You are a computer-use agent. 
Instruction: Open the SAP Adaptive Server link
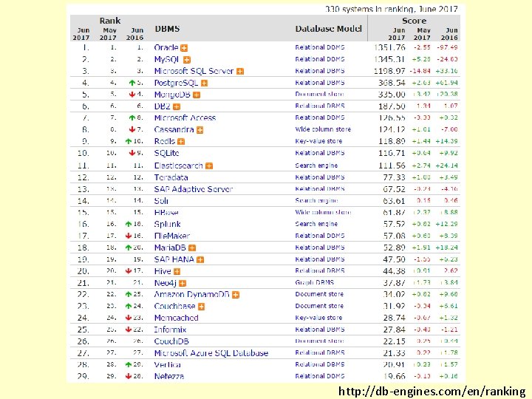click(194, 189)
